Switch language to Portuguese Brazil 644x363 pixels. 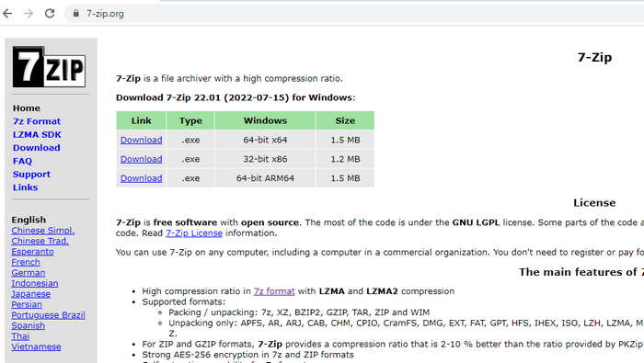point(48,315)
